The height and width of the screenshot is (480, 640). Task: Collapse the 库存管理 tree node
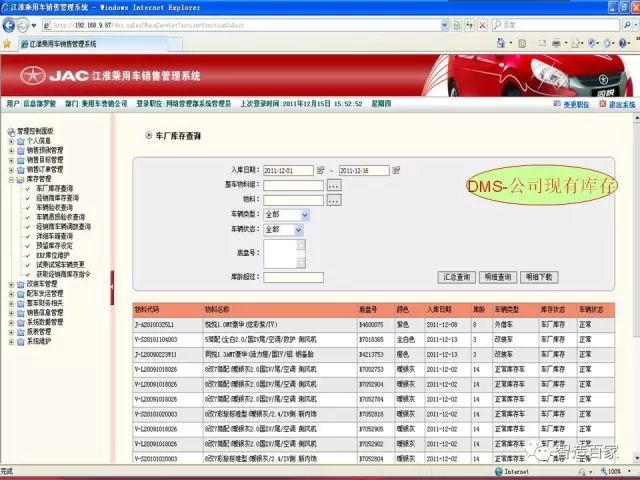11,180
